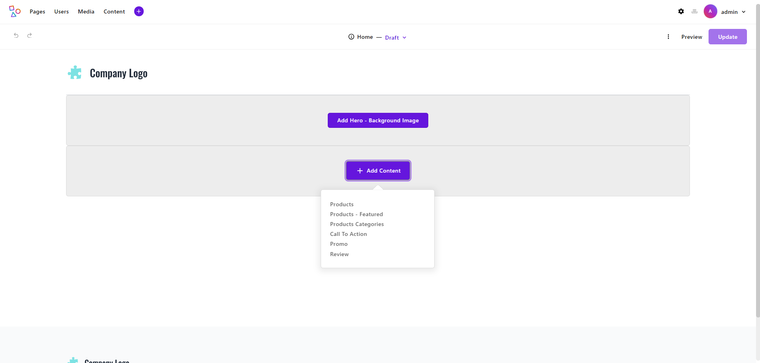Image resolution: width=760 pixels, height=363 pixels.
Task: Click the admin avatar circle
Action: (710, 11)
